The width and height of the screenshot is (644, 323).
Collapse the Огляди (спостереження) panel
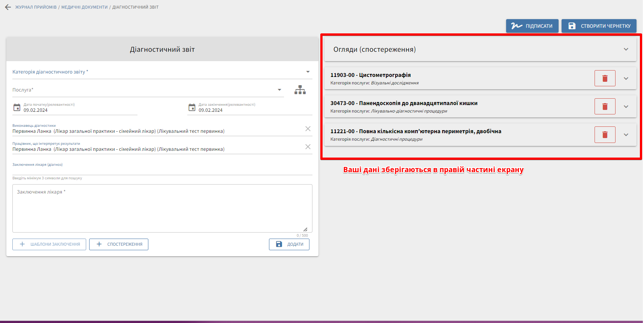pyautogui.click(x=626, y=50)
